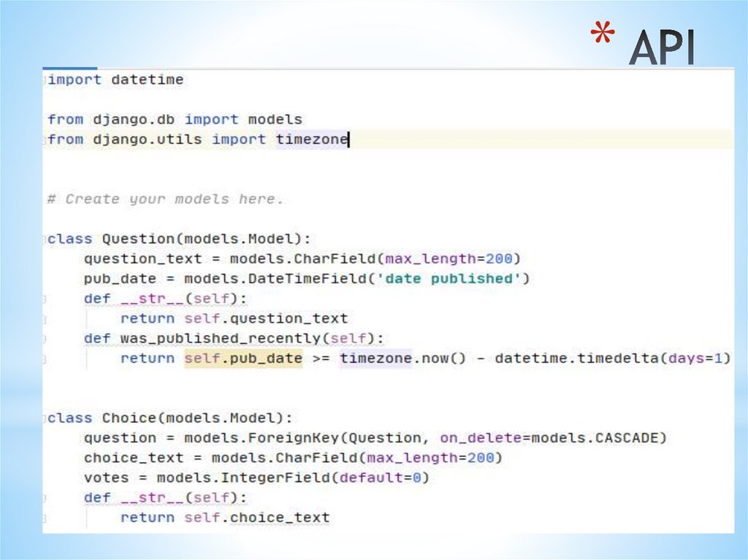748x560 pixels.
Task: Click 'return self.choice_text' statement
Action: pyautogui.click(x=225, y=518)
